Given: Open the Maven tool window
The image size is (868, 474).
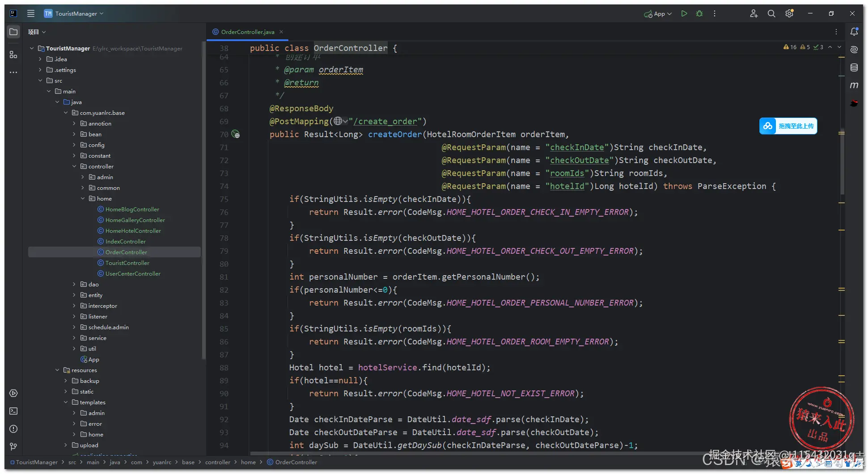Looking at the screenshot, I should pyautogui.click(x=854, y=85).
